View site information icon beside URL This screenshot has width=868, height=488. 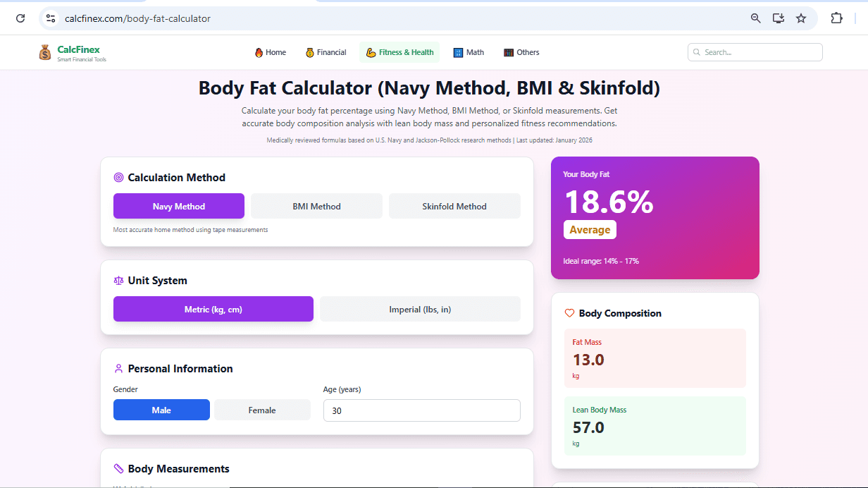[51, 18]
